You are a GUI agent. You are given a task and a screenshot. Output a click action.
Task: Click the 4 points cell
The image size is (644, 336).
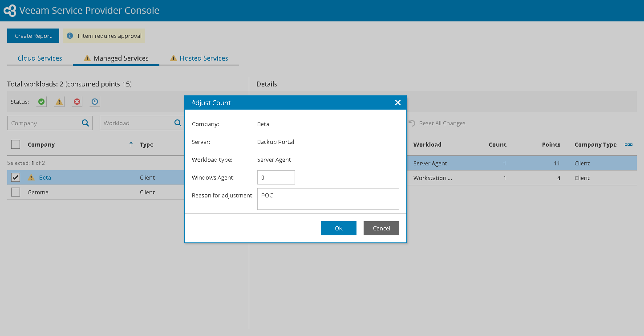tap(558, 178)
